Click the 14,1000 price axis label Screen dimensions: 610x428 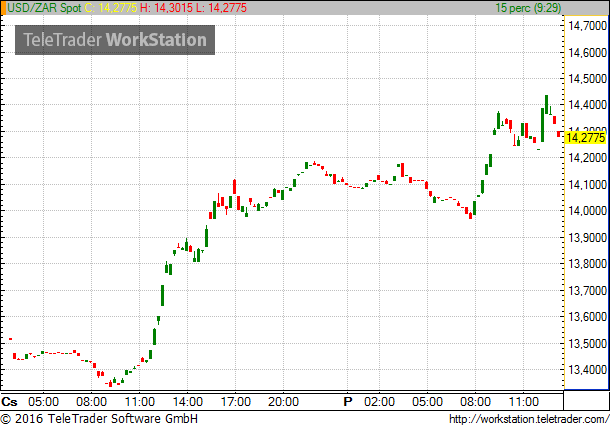point(587,184)
